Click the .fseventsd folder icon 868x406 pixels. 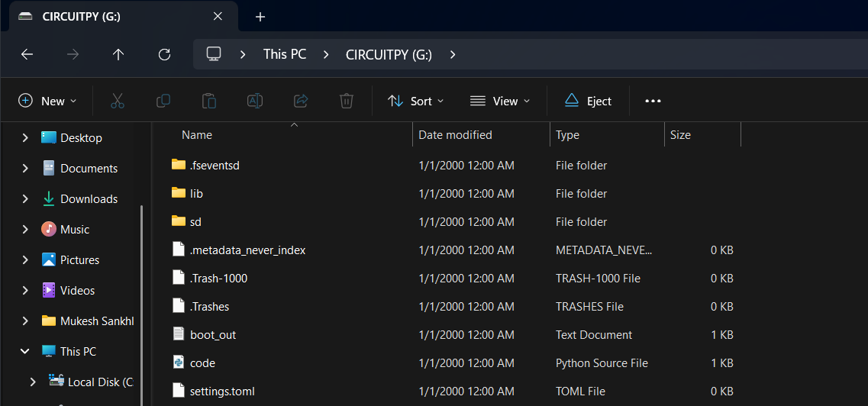pos(178,164)
